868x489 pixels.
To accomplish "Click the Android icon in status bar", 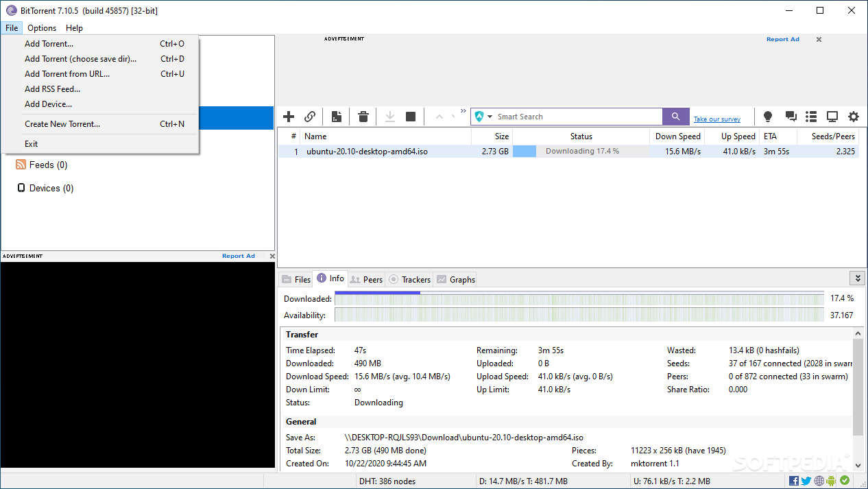I will click(x=832, y=481).
